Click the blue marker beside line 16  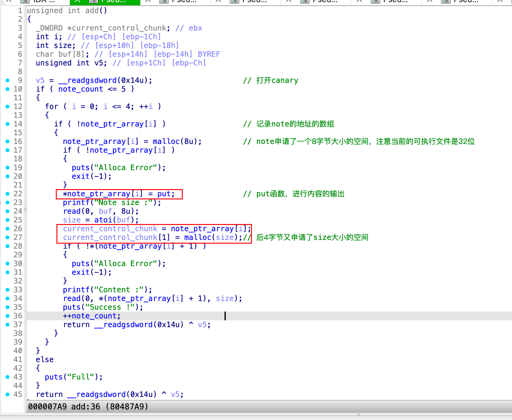[x=8, y=141]
